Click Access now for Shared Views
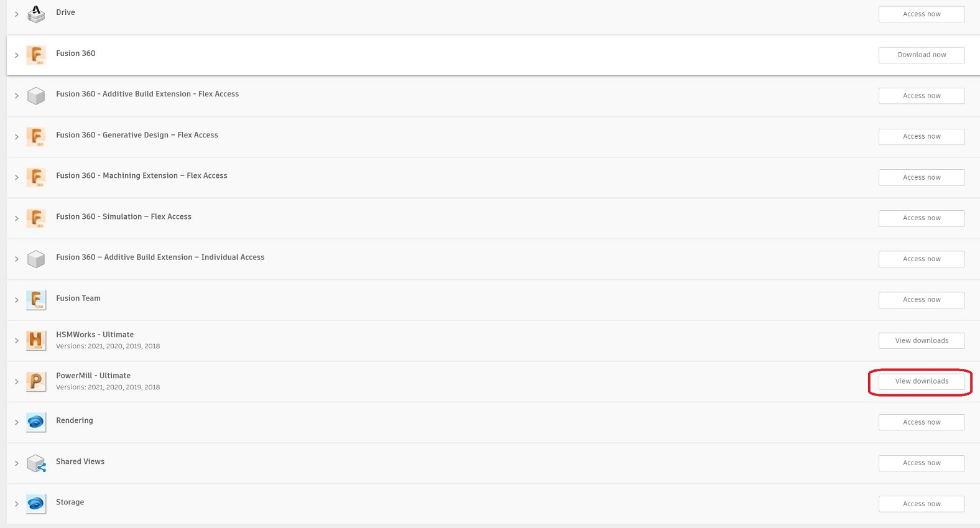 pyautogui.click(x=922, y=463)
